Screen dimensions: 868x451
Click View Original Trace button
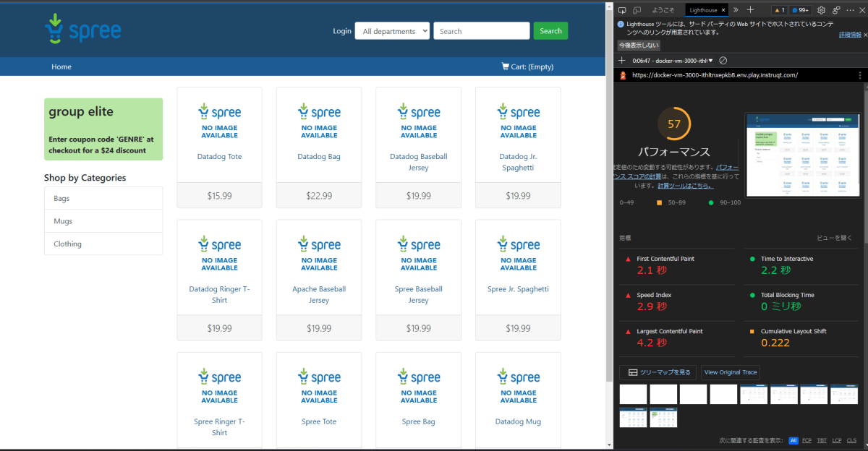731,372
